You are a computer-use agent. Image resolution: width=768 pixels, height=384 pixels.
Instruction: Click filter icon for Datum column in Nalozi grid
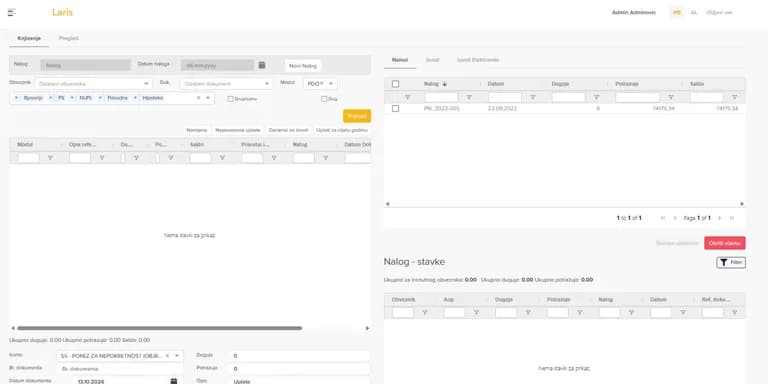[533, 97]
